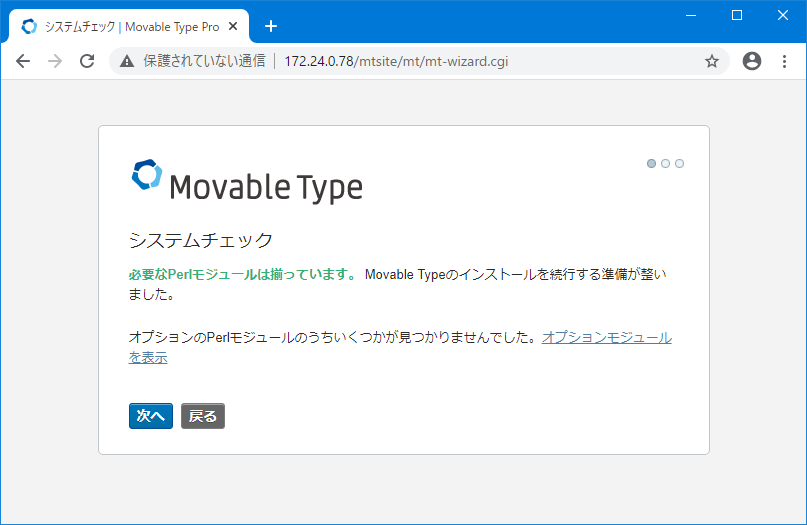Click the 戻る button
Viewport: 807px width, 525px height.
click(x=203, y=416)
